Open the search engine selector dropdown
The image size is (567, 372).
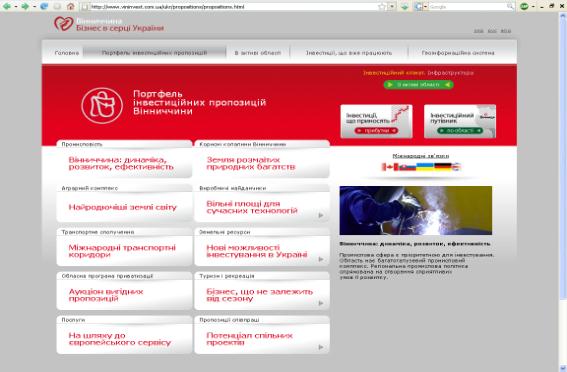pos(426,7)
